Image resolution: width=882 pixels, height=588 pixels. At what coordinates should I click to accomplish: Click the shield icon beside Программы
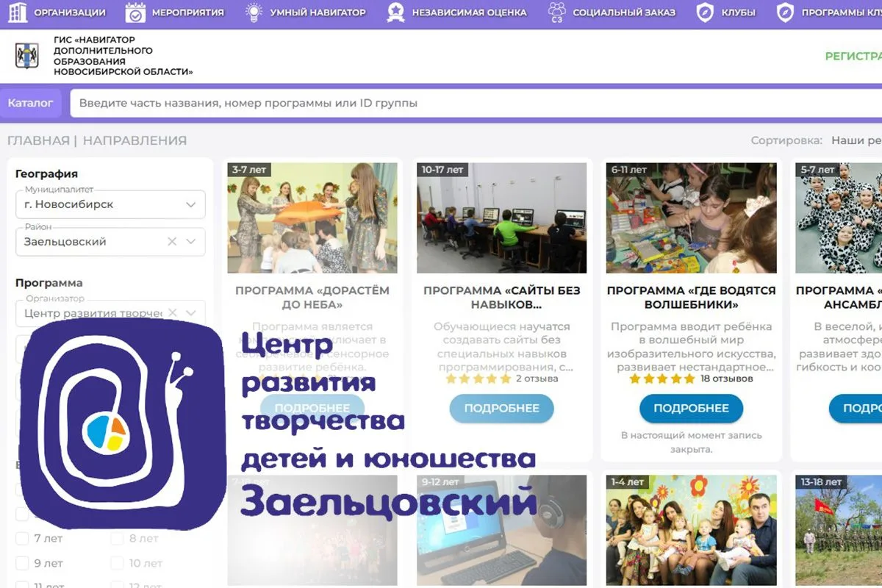click(786, 12)
